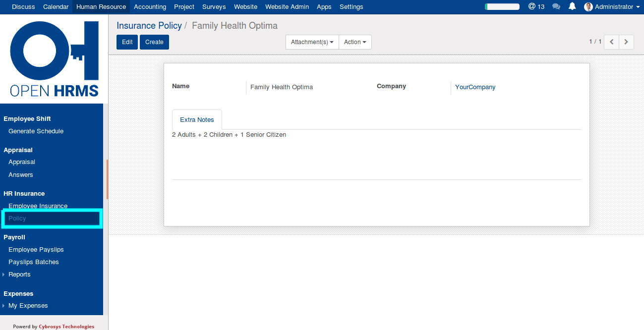Open the Website Admin menu
Image resolution: width=644 pixels, height=330 pixels.
tap(287, 7)
